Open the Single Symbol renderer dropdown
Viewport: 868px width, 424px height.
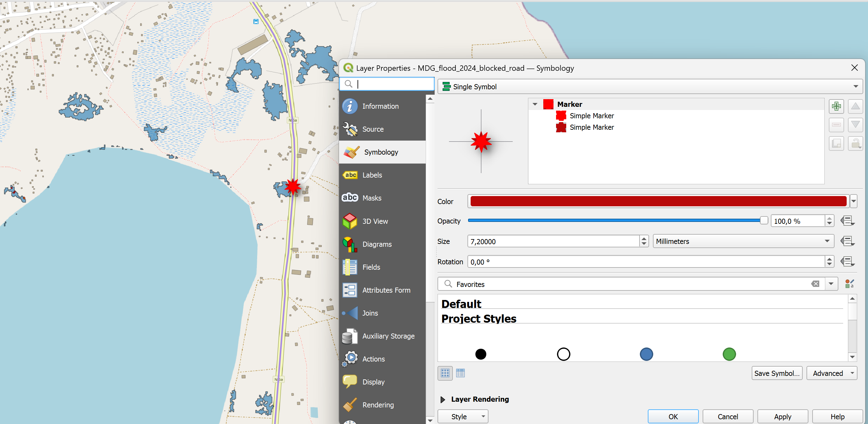click(649, 87)
